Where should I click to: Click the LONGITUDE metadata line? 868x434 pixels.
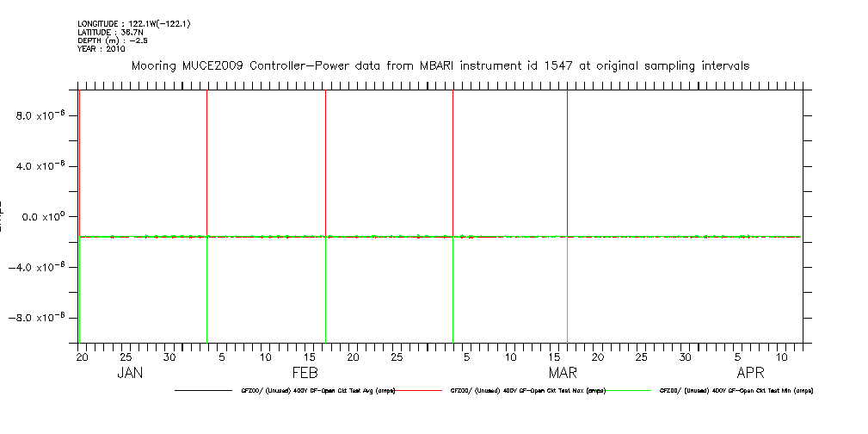(x=133, y=23)
